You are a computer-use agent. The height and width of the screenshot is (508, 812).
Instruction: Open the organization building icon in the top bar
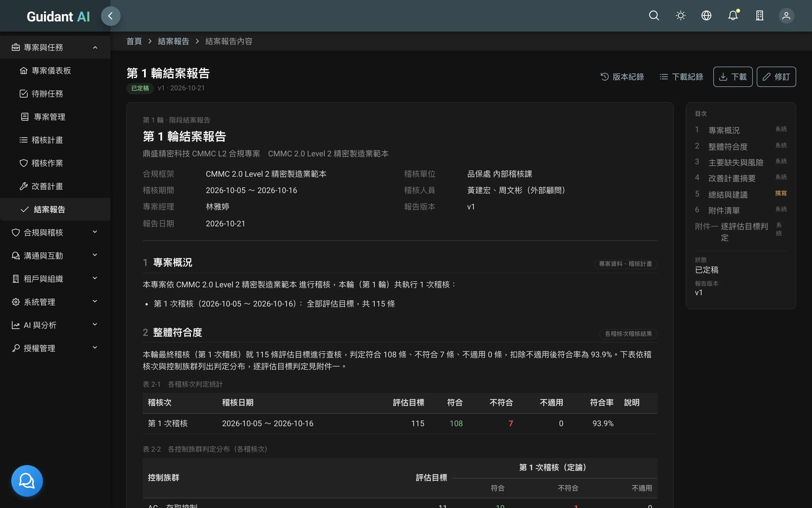pyautogui.click(x=760, y=16)
